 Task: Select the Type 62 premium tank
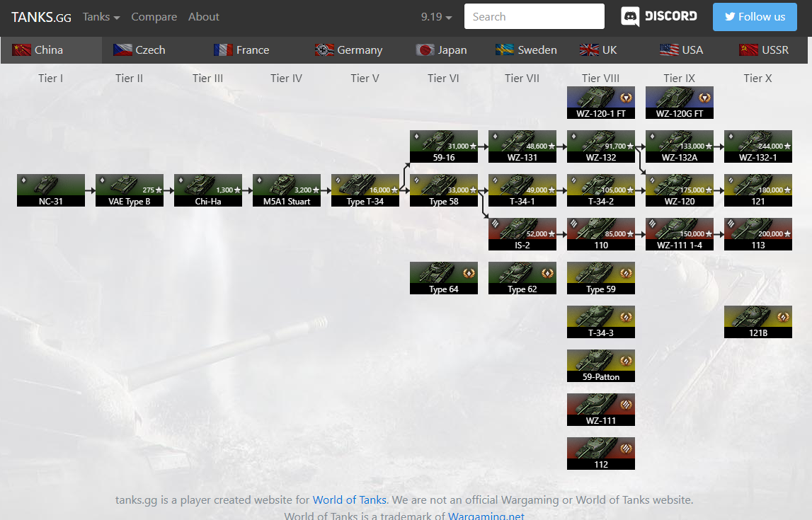pos(522,278)
